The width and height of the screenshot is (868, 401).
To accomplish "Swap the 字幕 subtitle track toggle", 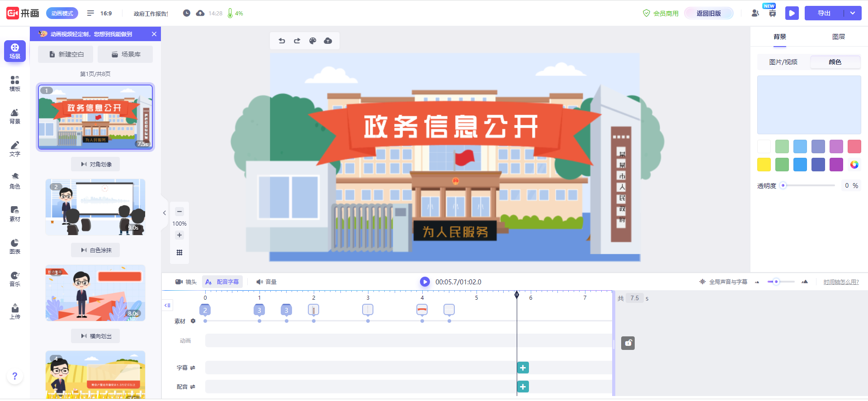I will click(x=193, y=368).
